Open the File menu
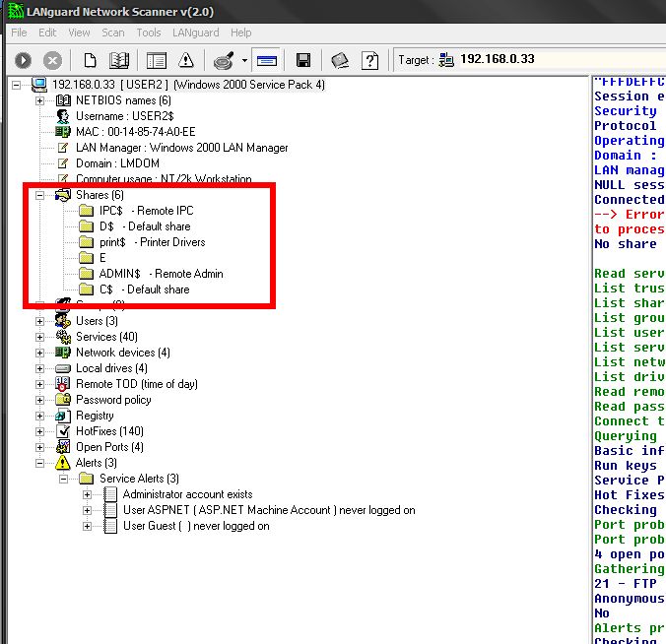 point(19,32)
